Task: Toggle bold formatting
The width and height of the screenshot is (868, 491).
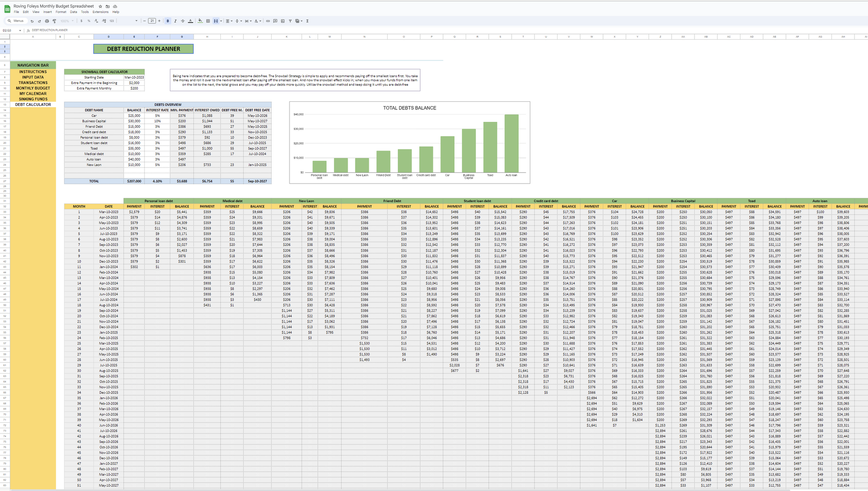Action: [168, 21]
